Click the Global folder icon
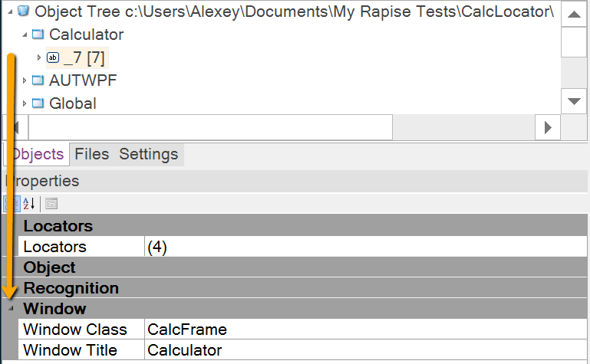 tap(38, 103)
